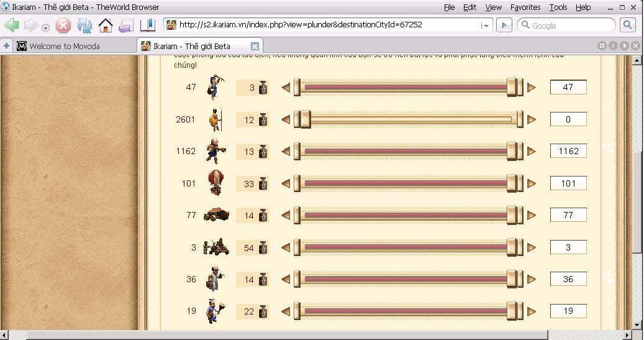The width and height of the screenshot is (644, 340).
Task: Open the navigation history dropdown arrow
Action: (45, 28)
